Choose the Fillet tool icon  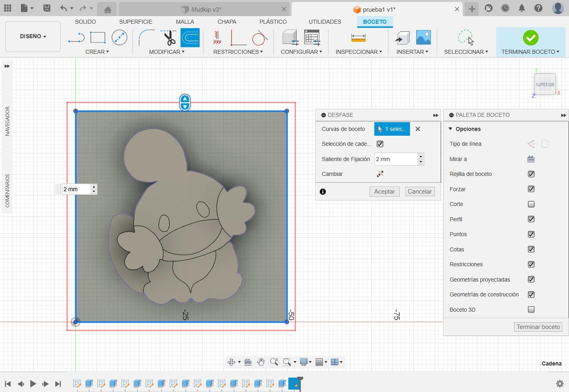pos(146,38)
